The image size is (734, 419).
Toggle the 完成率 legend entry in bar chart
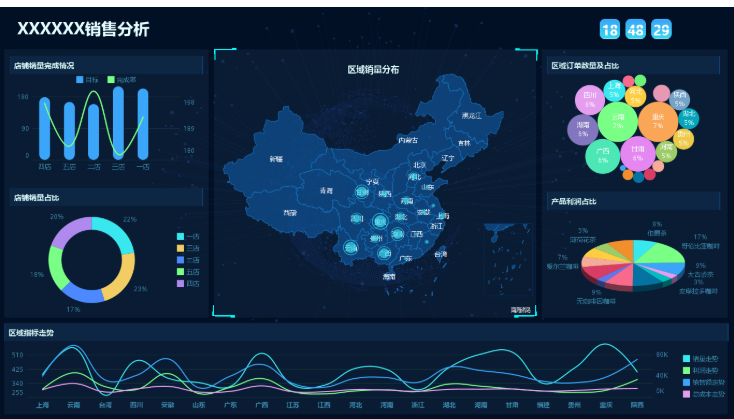tap(122, 80)
